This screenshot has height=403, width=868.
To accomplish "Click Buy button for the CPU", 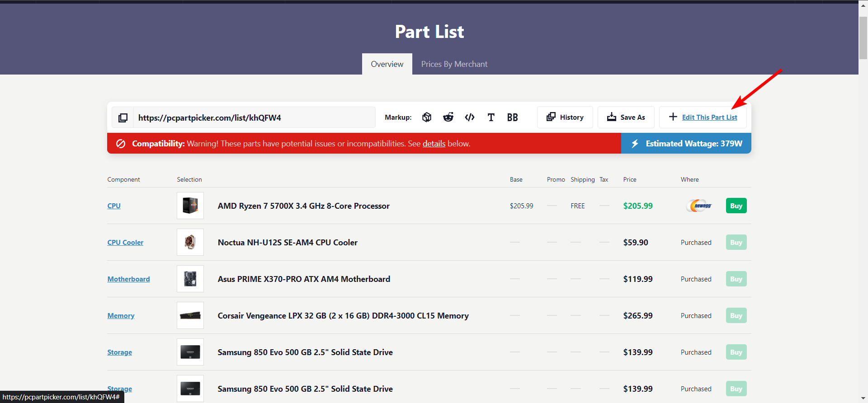I will pos(736,206).
